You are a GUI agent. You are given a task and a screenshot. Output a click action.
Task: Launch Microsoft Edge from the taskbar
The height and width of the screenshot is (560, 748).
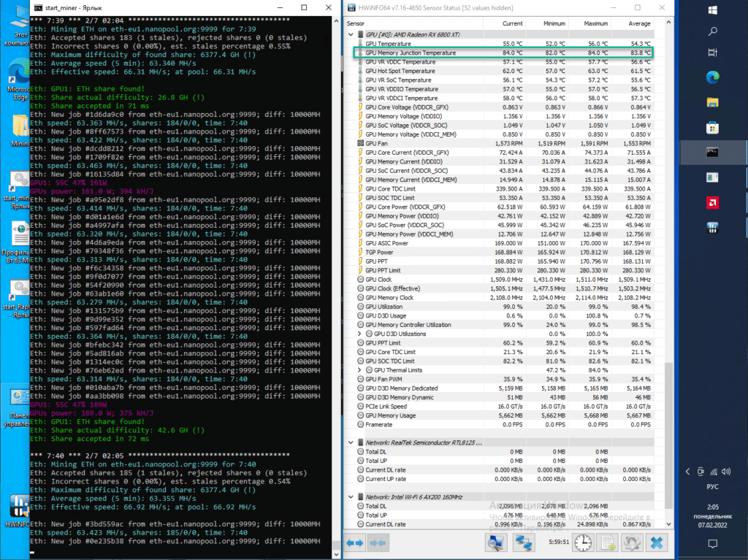click(x=713, y=77)
